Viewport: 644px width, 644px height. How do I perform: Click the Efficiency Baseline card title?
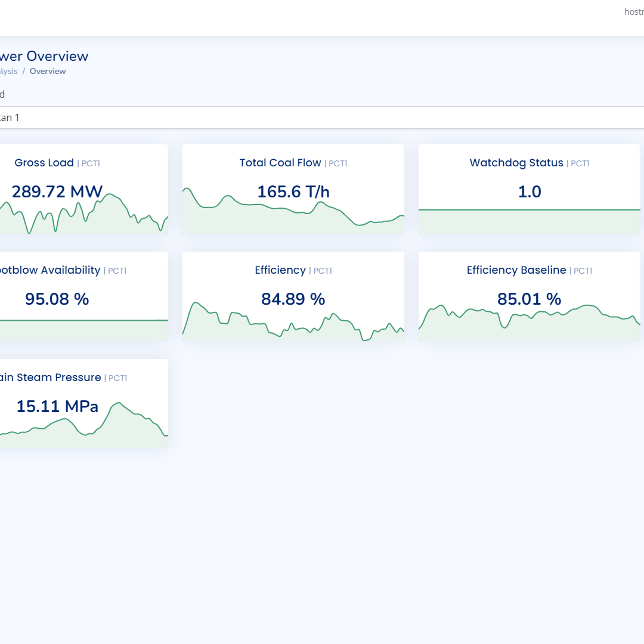point(516,270)
